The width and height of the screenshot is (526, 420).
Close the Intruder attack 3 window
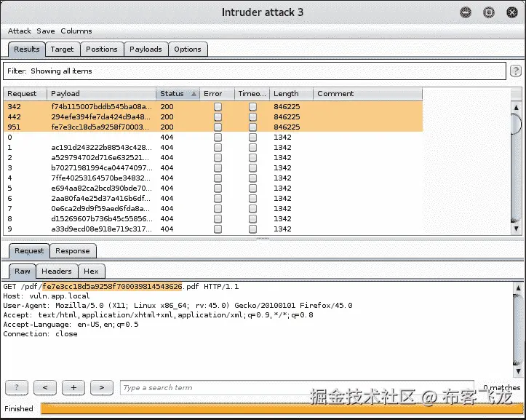click(x=512, y=13)
